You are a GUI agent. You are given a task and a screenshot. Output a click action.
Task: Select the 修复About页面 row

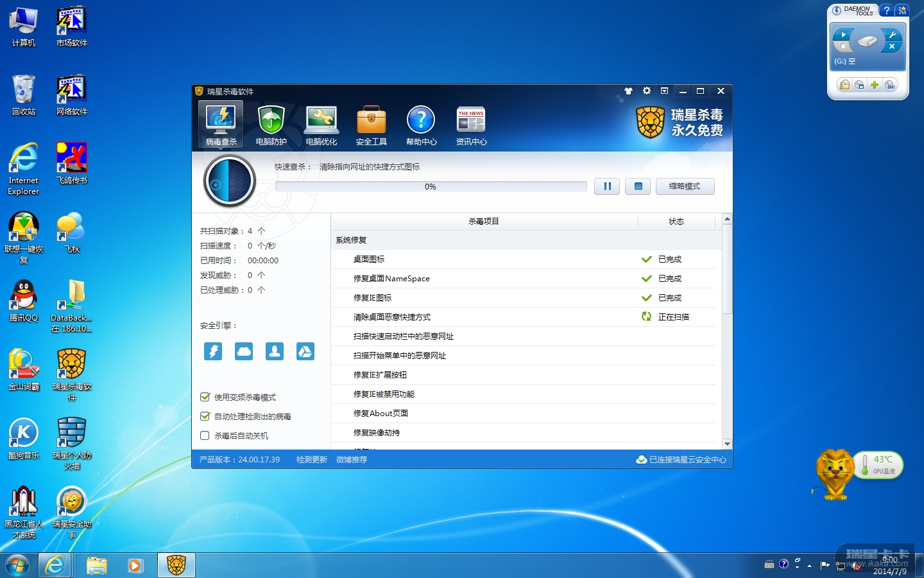[x=523, y=414]
